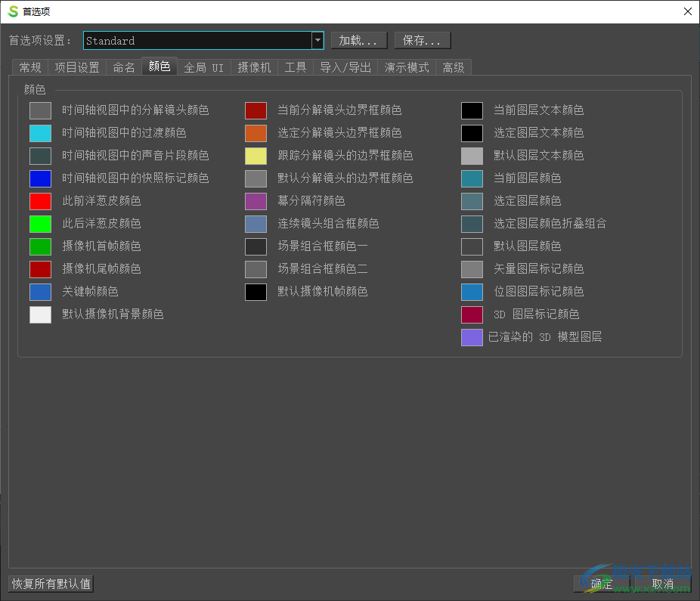Click the 加载... button

click(359, 40)
